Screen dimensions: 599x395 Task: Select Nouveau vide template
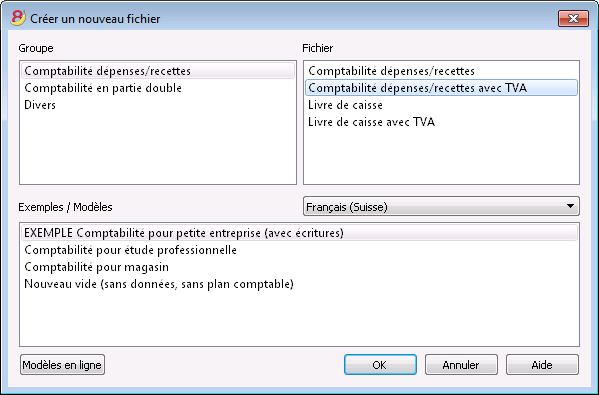point(300,284)
